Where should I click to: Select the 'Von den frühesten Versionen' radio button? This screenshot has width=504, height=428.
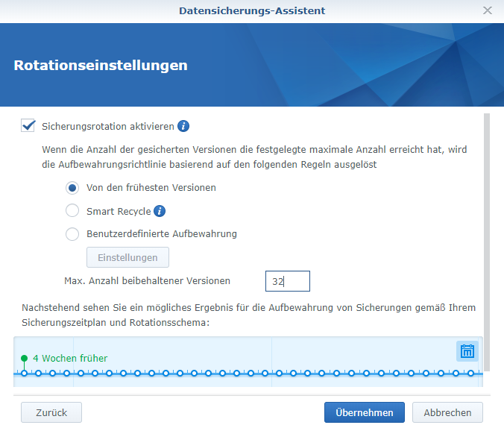(x=72, y=187)
